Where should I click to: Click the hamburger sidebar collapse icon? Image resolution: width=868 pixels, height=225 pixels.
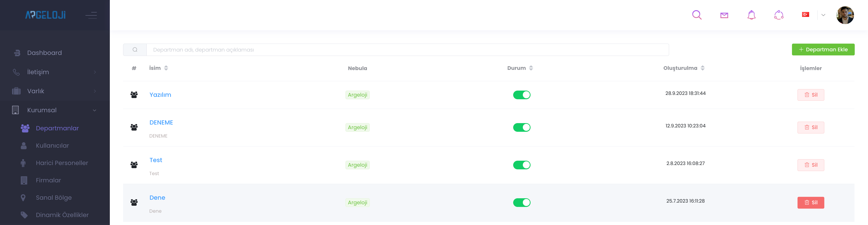click(91, 15)
